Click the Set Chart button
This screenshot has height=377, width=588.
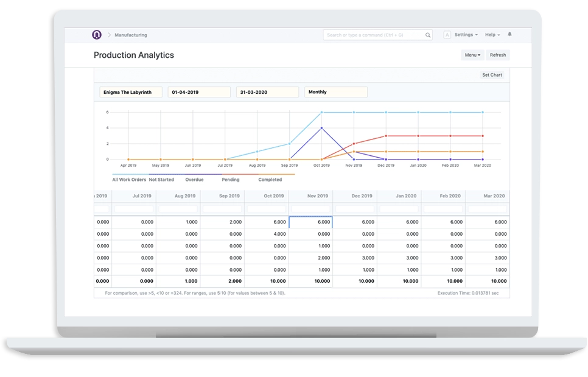[492, 75]
